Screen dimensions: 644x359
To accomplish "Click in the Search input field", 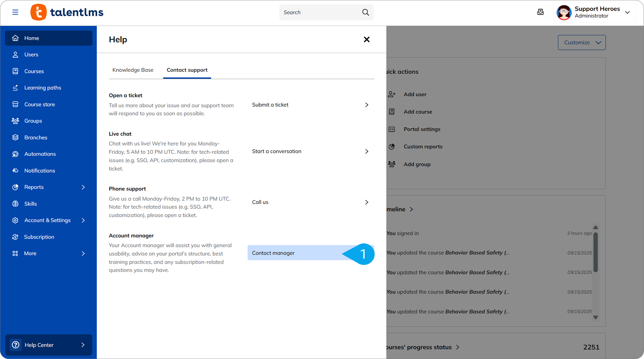I will click(320, 12).
